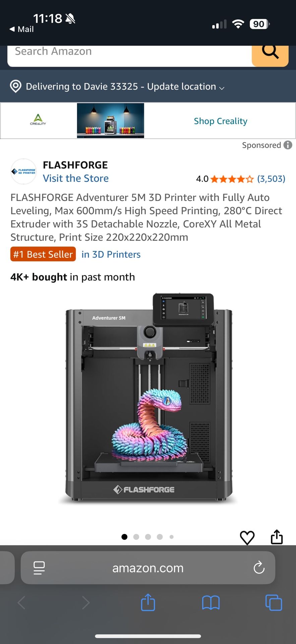Tap the Search Amazon input field
This screenshot has width=296, height=644.
(x=129, y=54)
